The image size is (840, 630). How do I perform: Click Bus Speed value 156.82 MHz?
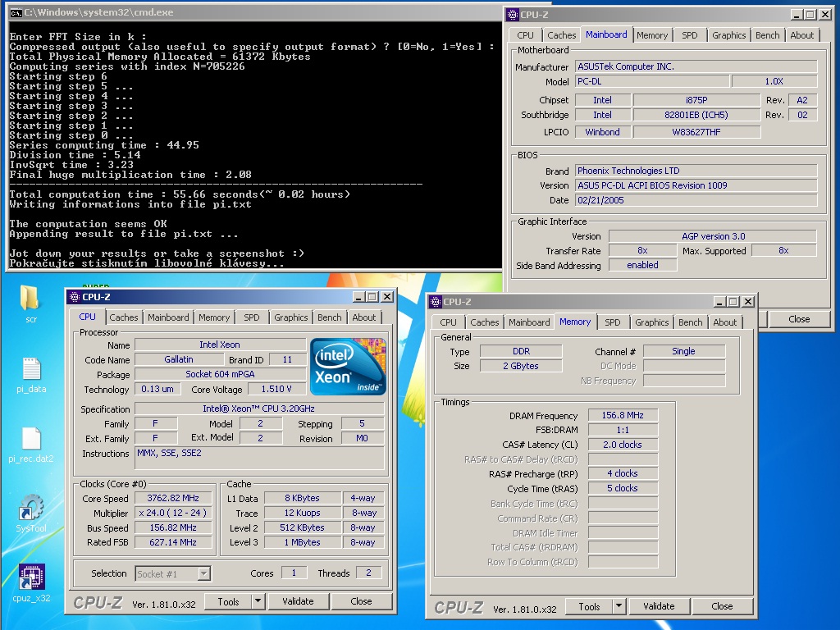point(173,527)
